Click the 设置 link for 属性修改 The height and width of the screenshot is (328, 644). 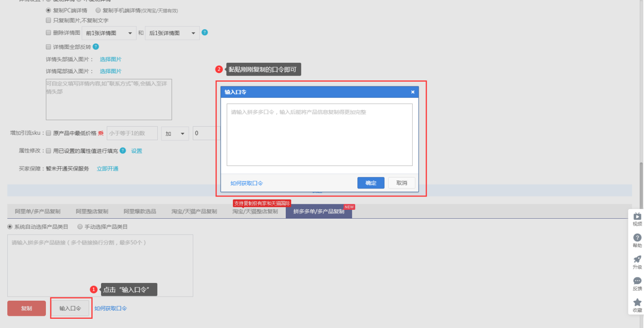click(136, 151)
